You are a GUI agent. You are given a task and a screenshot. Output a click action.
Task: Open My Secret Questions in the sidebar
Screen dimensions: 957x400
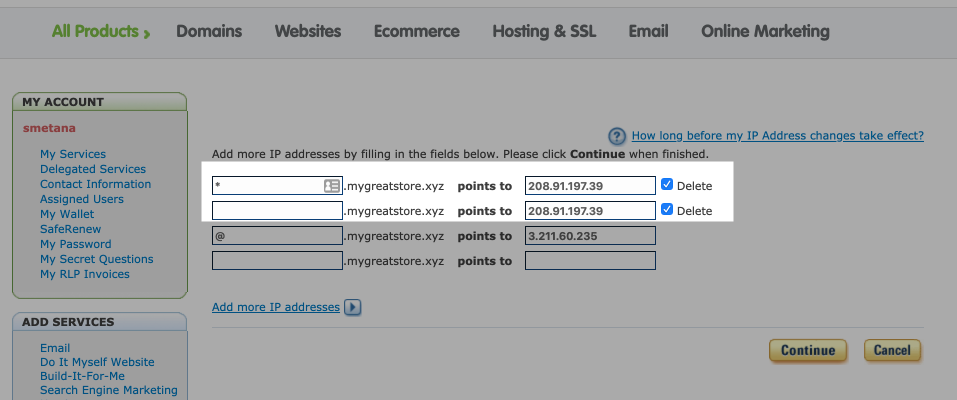[96, 259]
